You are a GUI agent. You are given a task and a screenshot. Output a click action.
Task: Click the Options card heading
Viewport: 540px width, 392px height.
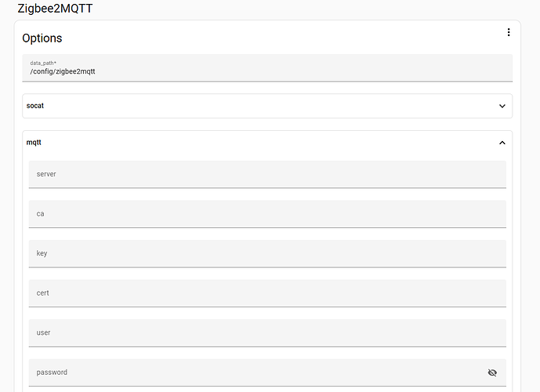click(x=42, y=38)
